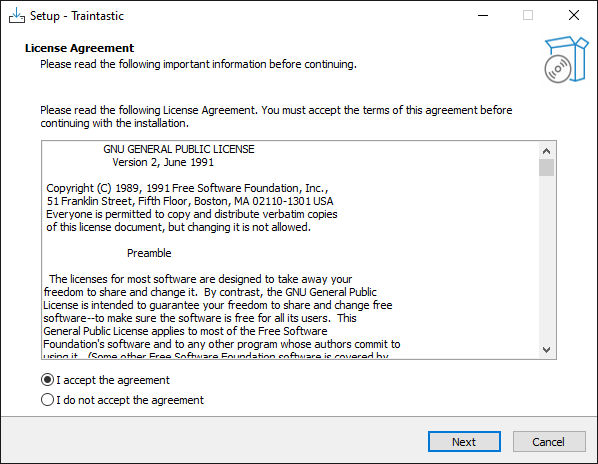Choose "I do not accept the agreement" option

pyautogui.click(x=47, y=400)
